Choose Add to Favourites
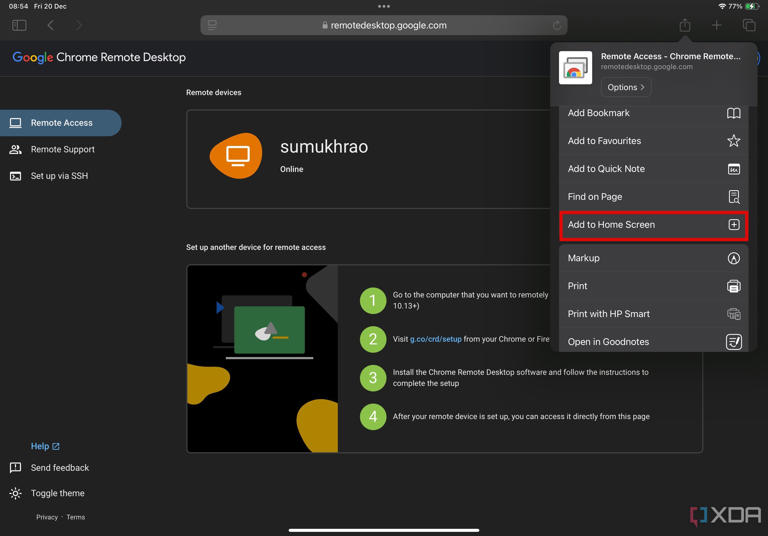Image resolution: width=768 pixels, height=536 pixels. click(x=654, y=141)
